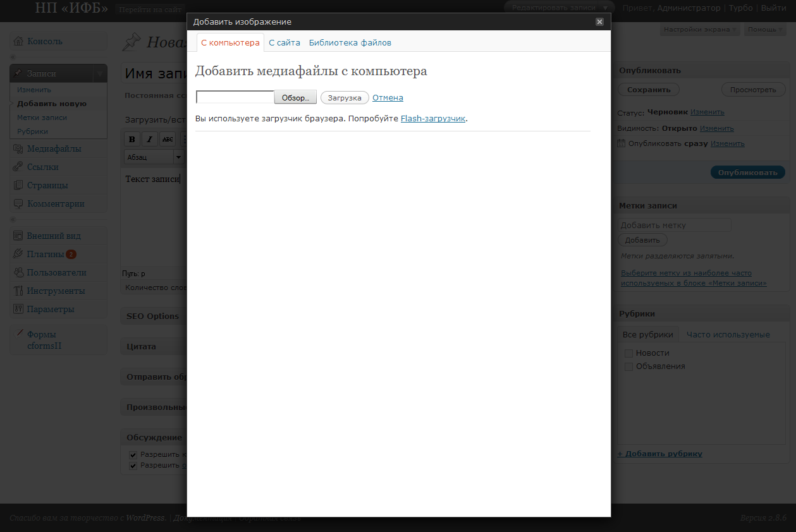Click the Ссылки chain icon in sidebar
Screen dimensions: 796x532
click(18, 167)
